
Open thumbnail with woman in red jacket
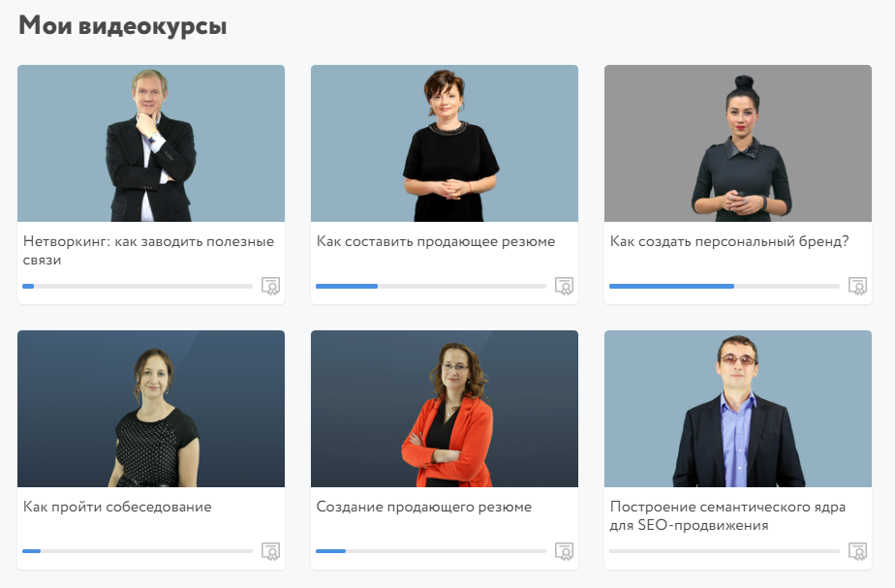tap(445, 409)
